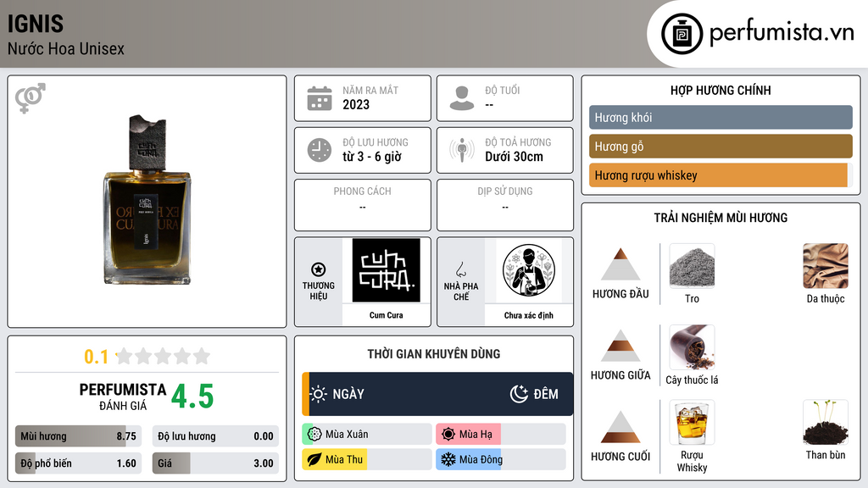This screenshot has height=488, width=868.
Task: Click the Giá 3.00 rating bar
Action: (x=215, y=463)
